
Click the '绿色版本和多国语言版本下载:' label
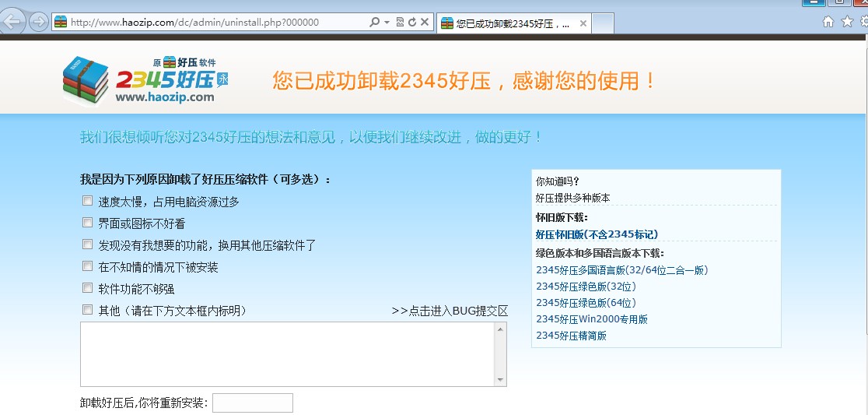600,254
